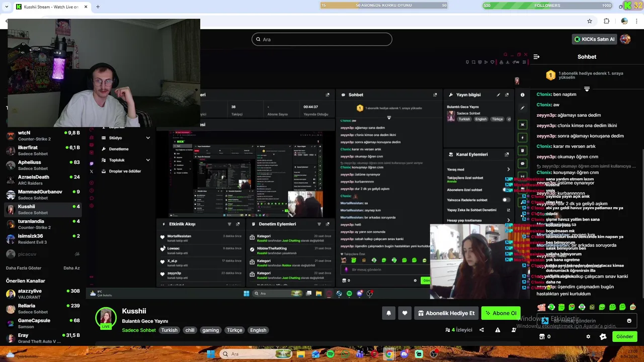
Task: Click the KICKs Satın Al button
Action: [x=594, y=39]
